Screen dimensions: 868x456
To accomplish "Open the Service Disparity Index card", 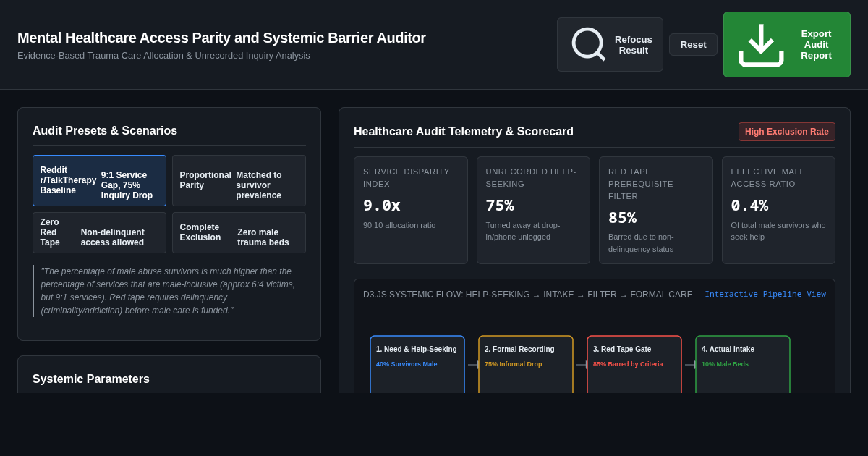I will click(x=411, y=211).
